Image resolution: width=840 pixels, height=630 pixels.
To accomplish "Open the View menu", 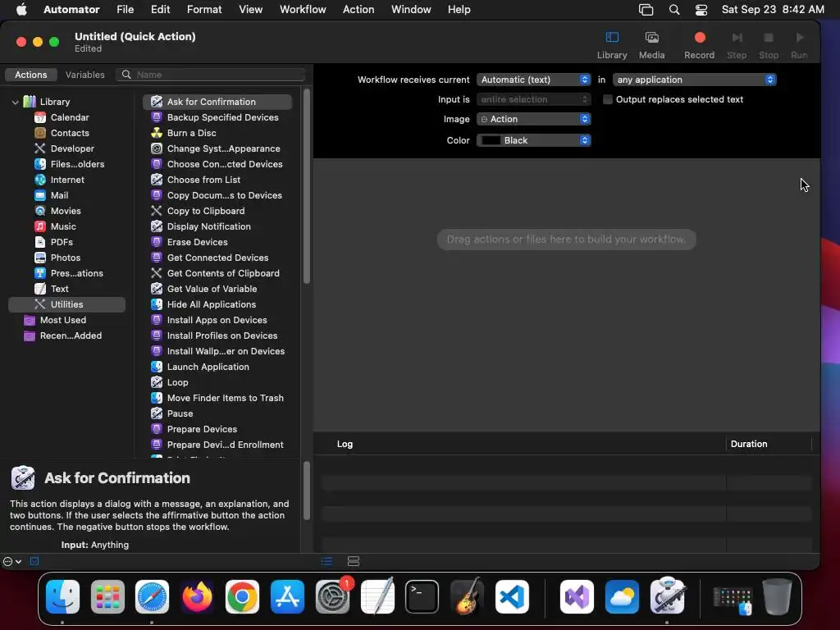I will click(250, 10).
